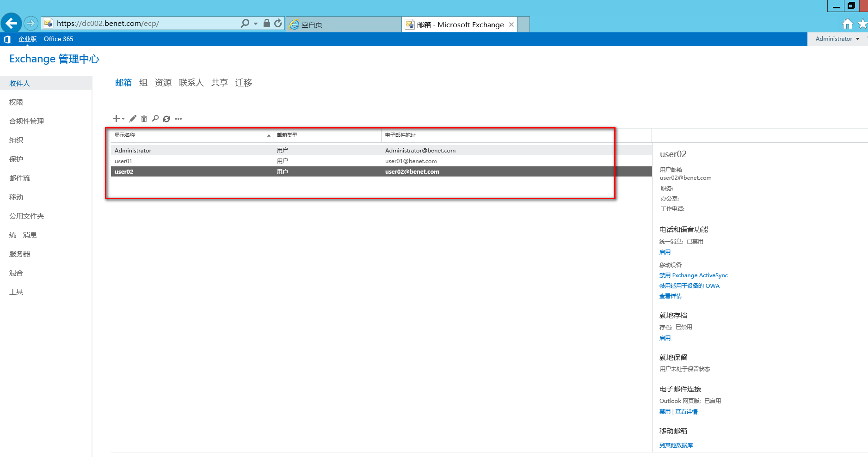Viewport: 868px width, 457px height.
Task: Click the mailbox list search icon
Action: [155, 119]
